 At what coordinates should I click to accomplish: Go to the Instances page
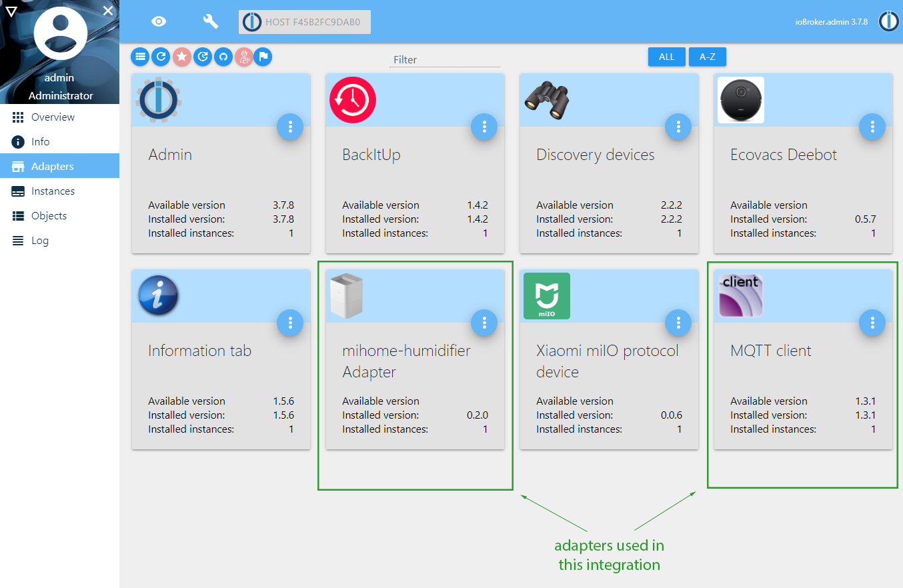pos(59,191)
